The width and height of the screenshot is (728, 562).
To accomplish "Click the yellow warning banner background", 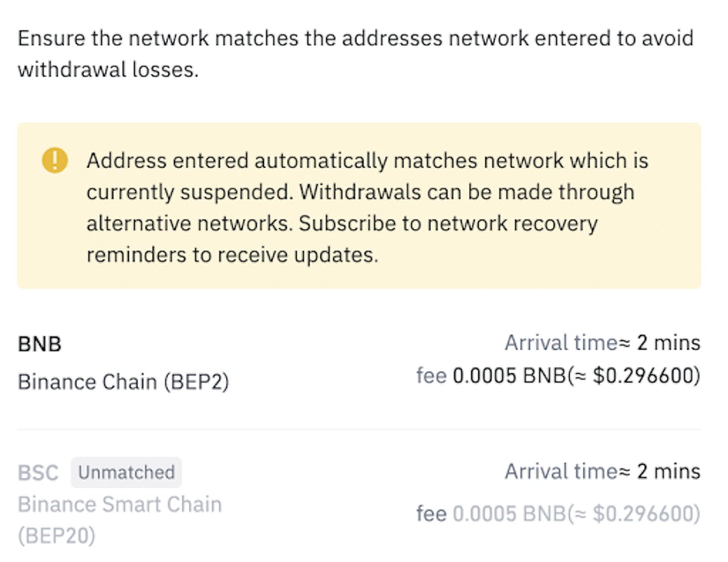I will point(359,206).
